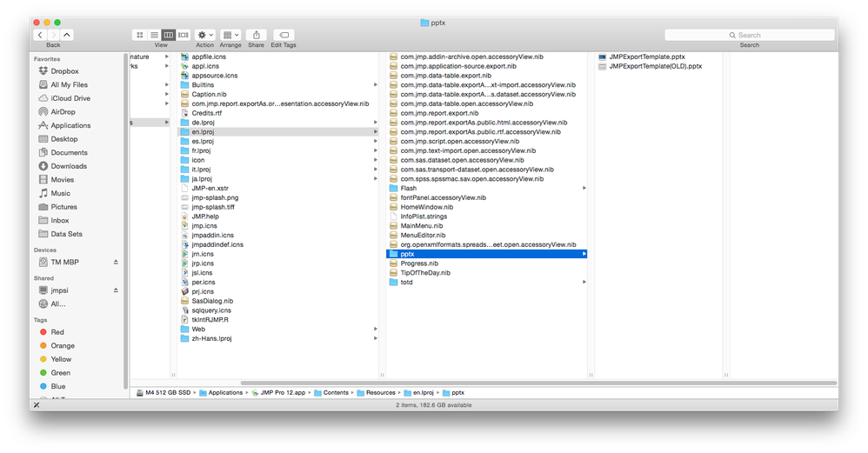This screenshot has width=868, height=453.
Task: Open the Action gear menu
Action: point(204,35)
